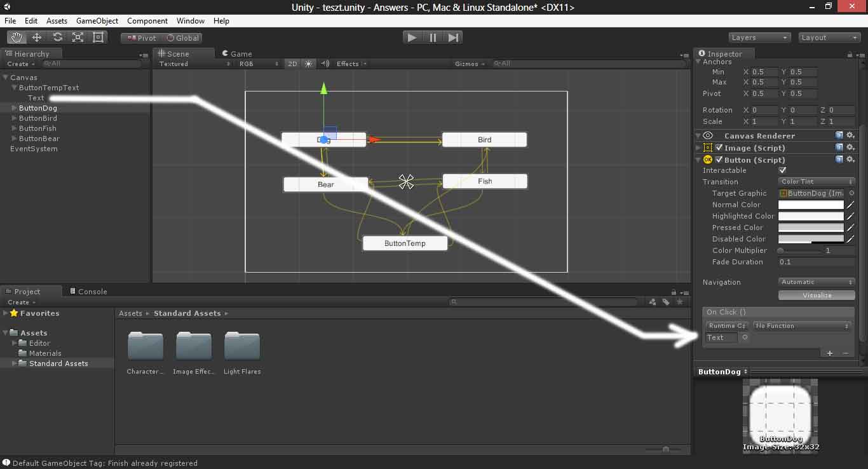Open Target Graphic object picker circle
Screen dimensions: 868x469
click(x=851, y=193)
